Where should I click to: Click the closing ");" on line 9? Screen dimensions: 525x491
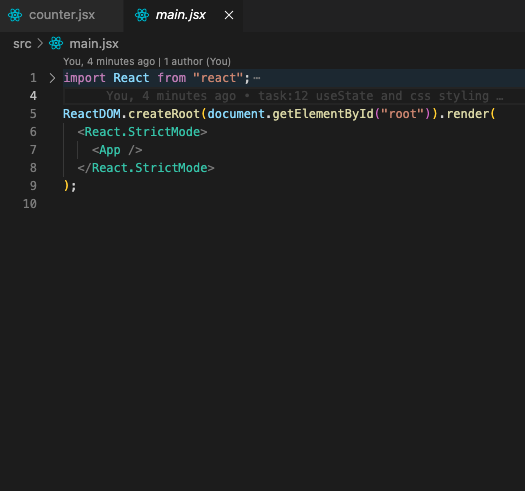(70, 186)
